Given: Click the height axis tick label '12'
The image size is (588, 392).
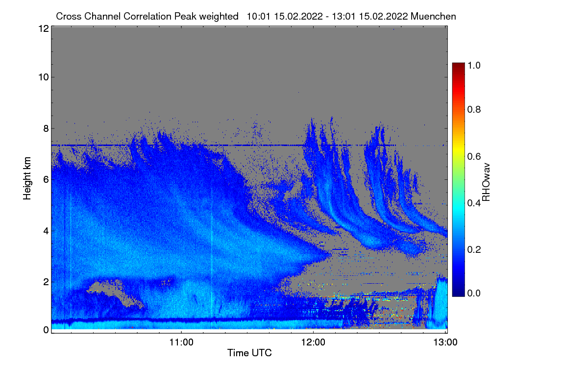Looking at the screenshot, I should click(43, 28).
